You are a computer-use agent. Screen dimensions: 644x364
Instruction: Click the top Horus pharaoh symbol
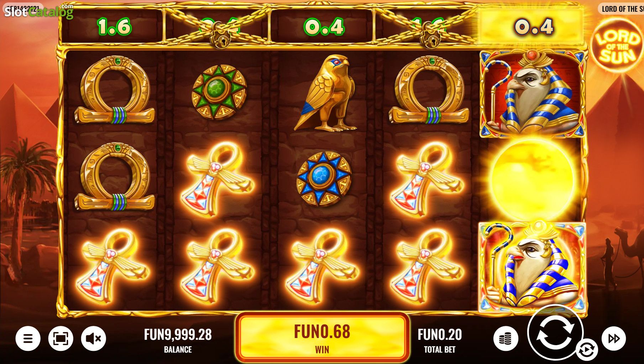coord(532,93)
